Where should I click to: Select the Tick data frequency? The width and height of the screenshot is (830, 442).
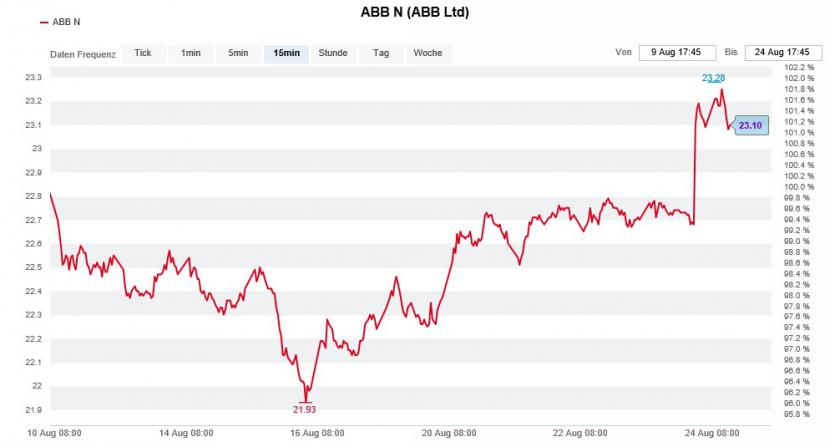(143, 53)
